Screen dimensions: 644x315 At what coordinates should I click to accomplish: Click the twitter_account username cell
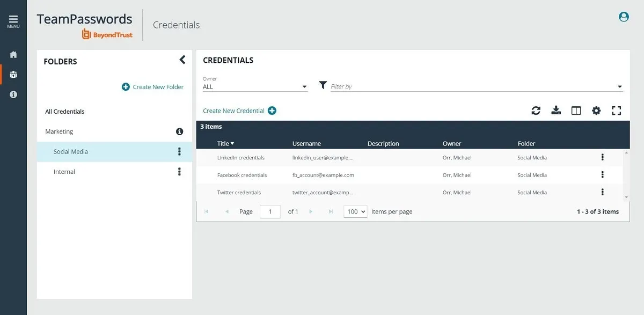(x=323, y=192)
